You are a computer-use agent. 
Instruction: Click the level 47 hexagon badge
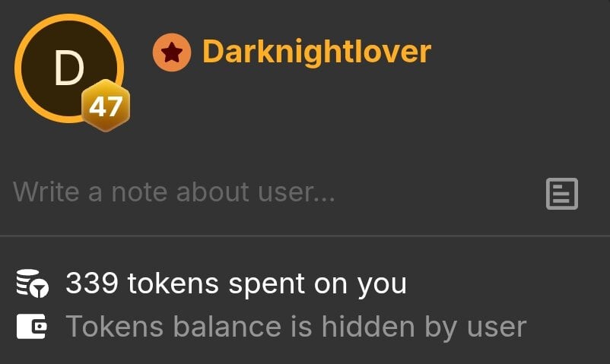106,106
